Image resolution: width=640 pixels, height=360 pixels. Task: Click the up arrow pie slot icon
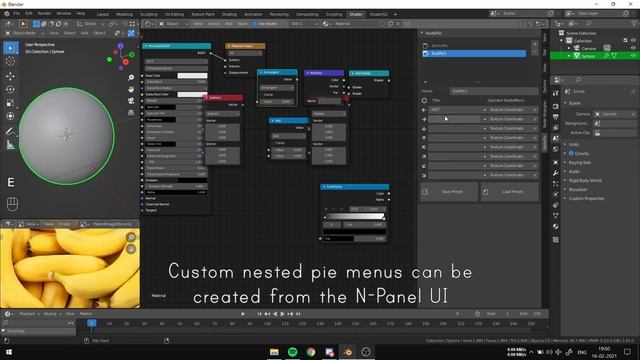coord(424,138)
